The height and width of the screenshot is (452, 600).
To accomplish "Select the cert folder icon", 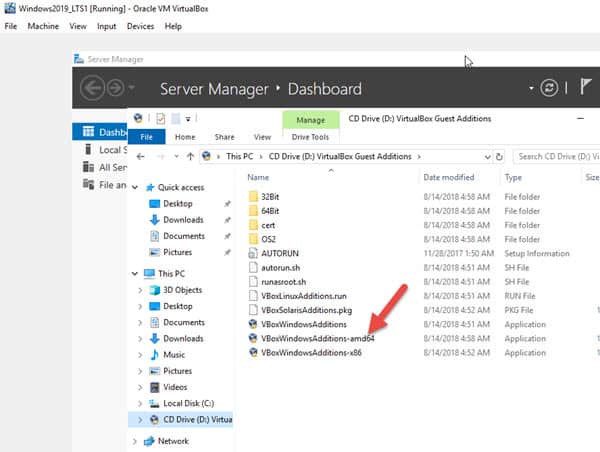I will pyautogui.click(x=253, y=225).
